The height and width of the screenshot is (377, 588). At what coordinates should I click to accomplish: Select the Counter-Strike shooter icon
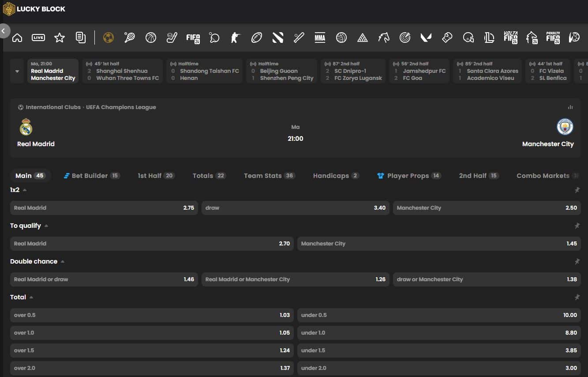click(236, 38)
